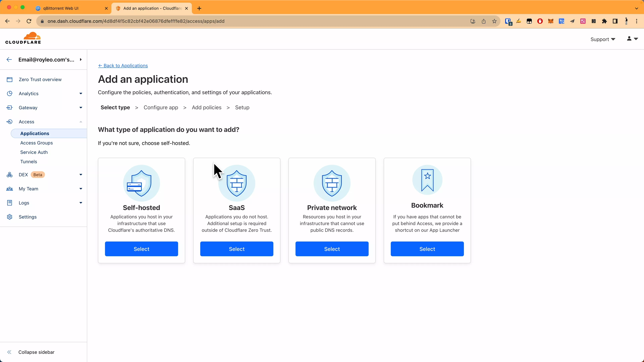Image resolution: width=644 pixels, height=362 pixels.
Task: Click the red Opera-style extension icon
Action: click(540, 21)
